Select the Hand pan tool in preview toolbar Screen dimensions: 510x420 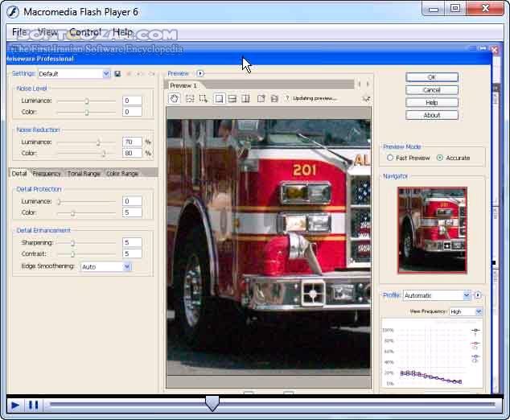point(175,98)
